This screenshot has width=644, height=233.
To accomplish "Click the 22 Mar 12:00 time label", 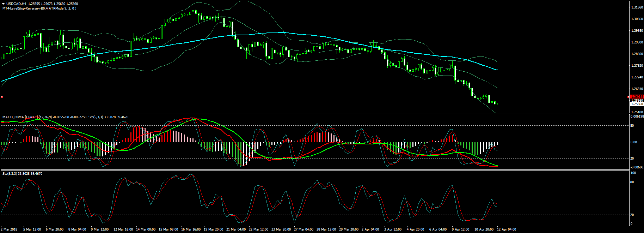I will [259, 229].
